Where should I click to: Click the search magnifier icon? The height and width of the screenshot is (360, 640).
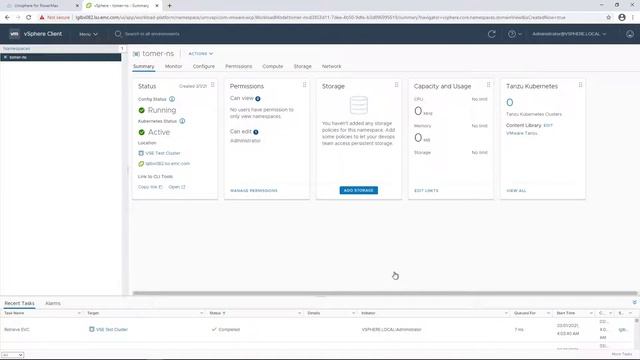pos(118,34)
